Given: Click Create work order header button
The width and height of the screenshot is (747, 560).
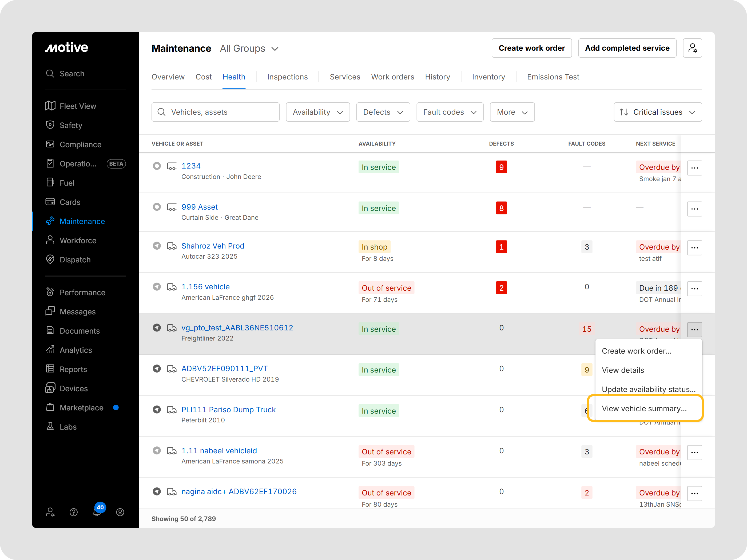Looking at the screenshot, I should tap(531, 48).
